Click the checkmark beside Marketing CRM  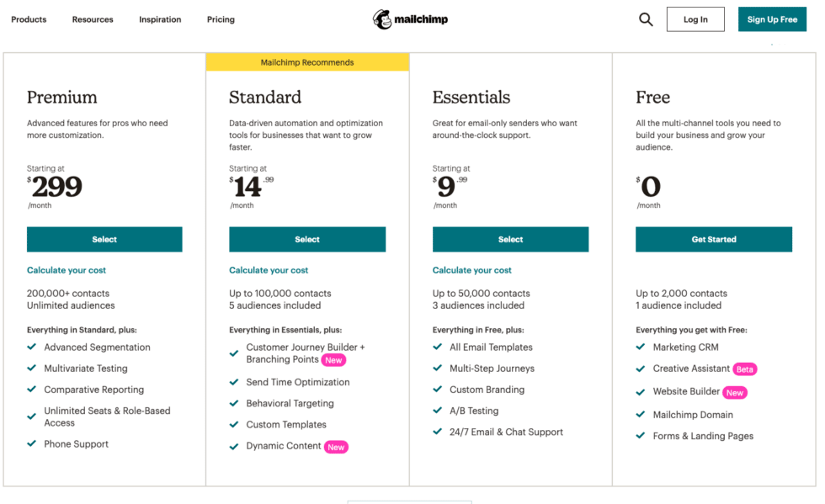pos(641,347)
